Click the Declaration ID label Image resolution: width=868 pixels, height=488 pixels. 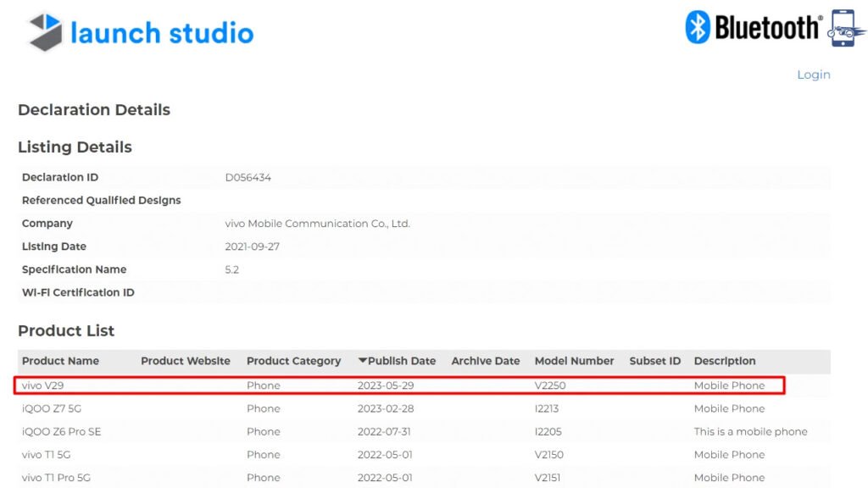pyautogui.click(x=60, y=178)
